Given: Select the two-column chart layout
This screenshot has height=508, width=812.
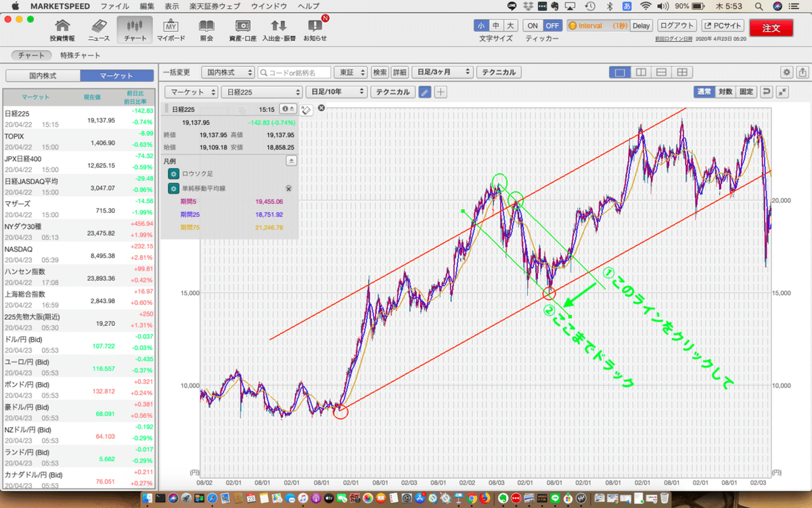Looking at the screenshot, I should point(641,72).
